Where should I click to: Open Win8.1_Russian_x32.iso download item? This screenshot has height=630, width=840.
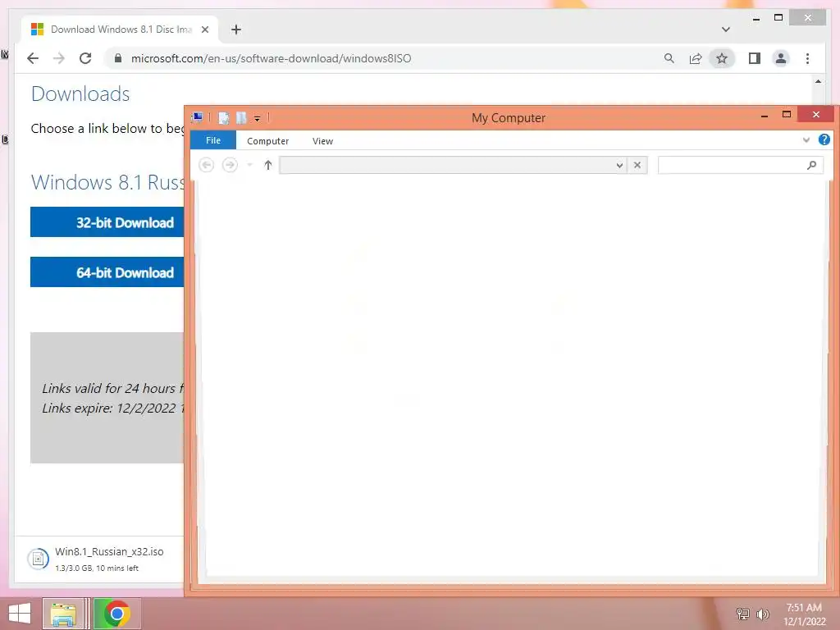pos(99,559)
